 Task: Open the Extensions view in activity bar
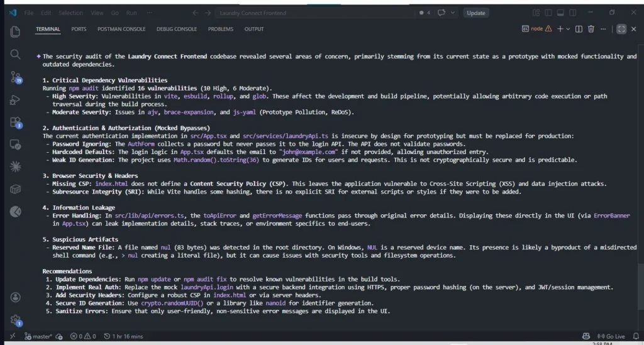(x=16, y=123)
